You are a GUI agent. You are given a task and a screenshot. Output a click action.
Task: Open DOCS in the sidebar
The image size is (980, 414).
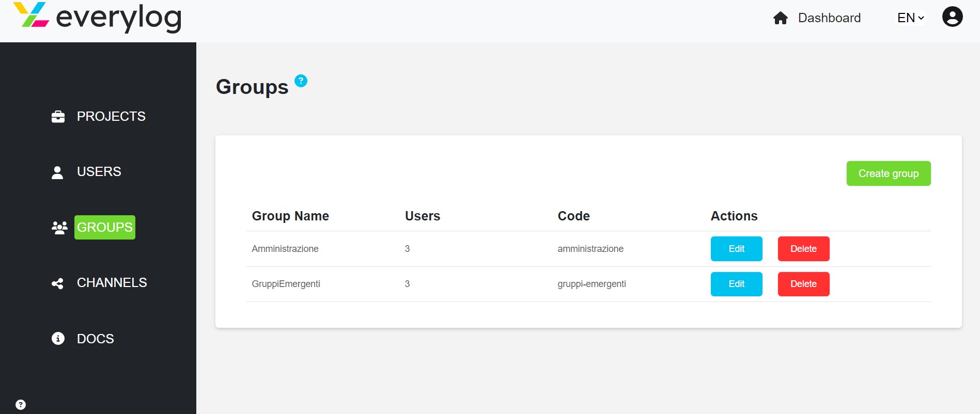(96, 339)
